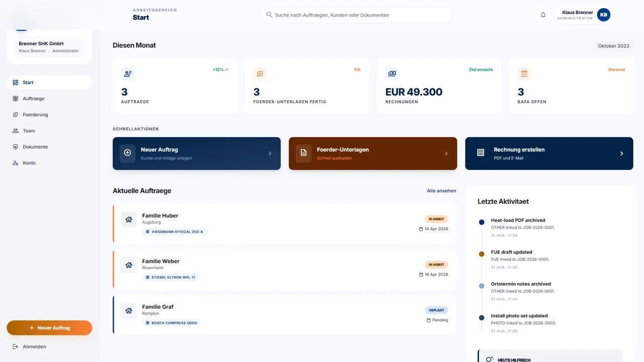644x362 pixels.
Task: Click the Bosch Compress 5800i tag
Action: [172, 323]
